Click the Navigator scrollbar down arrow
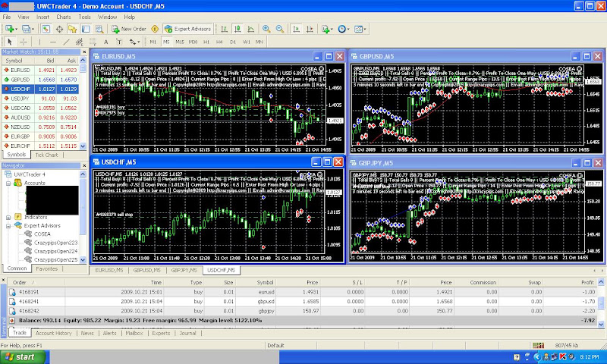The image size is (607, 364). tap(83, 260)
